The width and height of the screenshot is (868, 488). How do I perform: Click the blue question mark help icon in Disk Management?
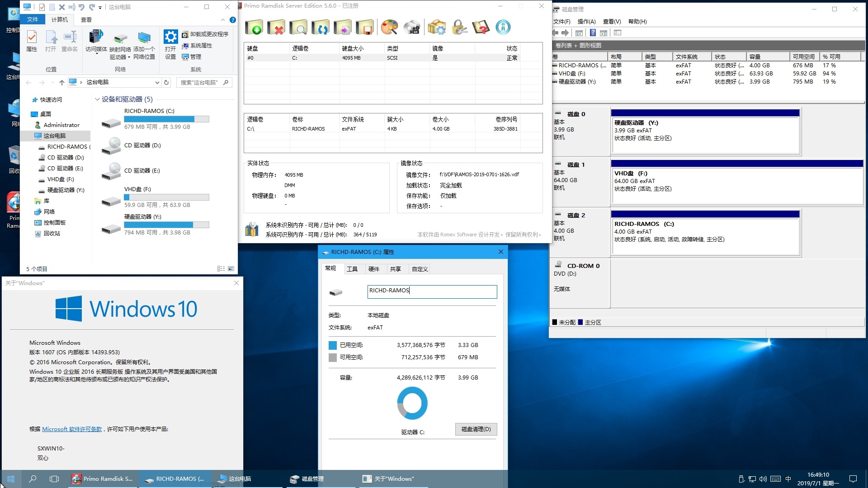tap(593, 33)
